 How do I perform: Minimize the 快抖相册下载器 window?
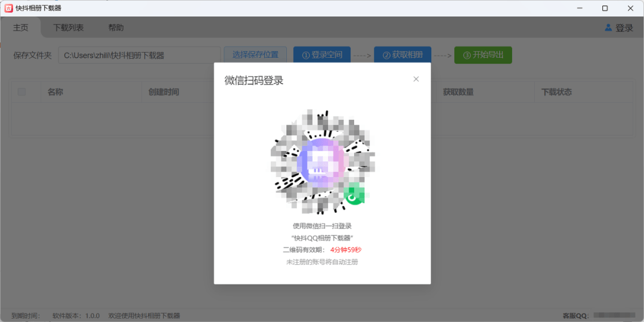coord(579,8)
